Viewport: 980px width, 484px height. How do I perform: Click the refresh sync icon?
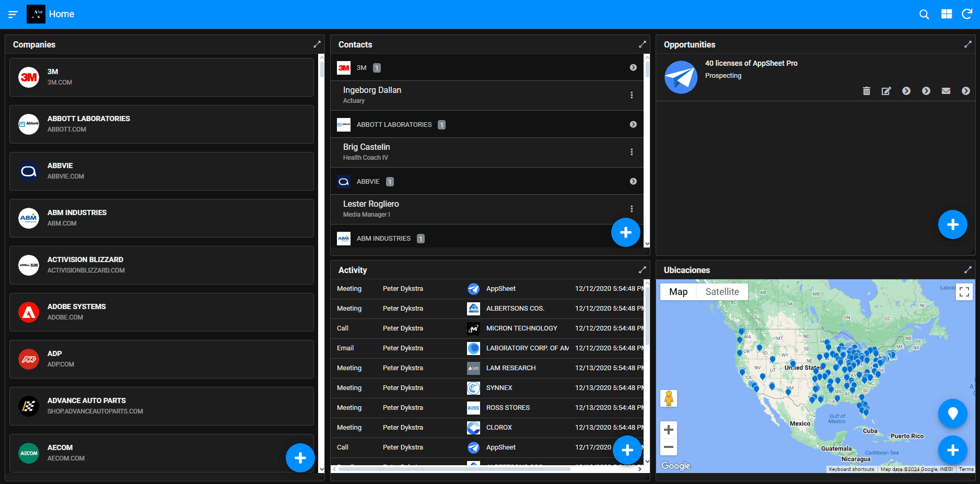point(967,14)
